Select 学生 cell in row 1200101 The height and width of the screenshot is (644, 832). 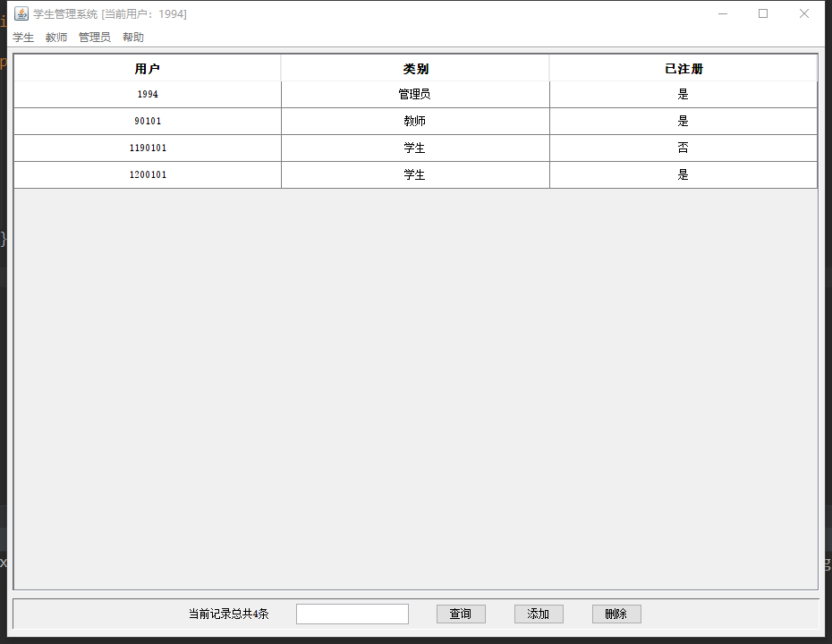(x=415, y=174)
